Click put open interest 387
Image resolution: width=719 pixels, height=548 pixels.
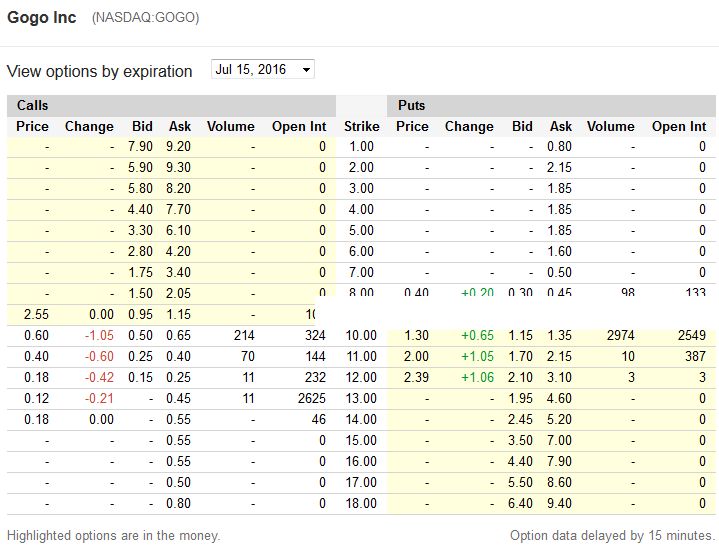point(695,356)
